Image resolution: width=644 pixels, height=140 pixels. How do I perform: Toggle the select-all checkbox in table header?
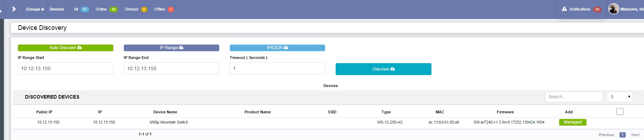(620, 112)
